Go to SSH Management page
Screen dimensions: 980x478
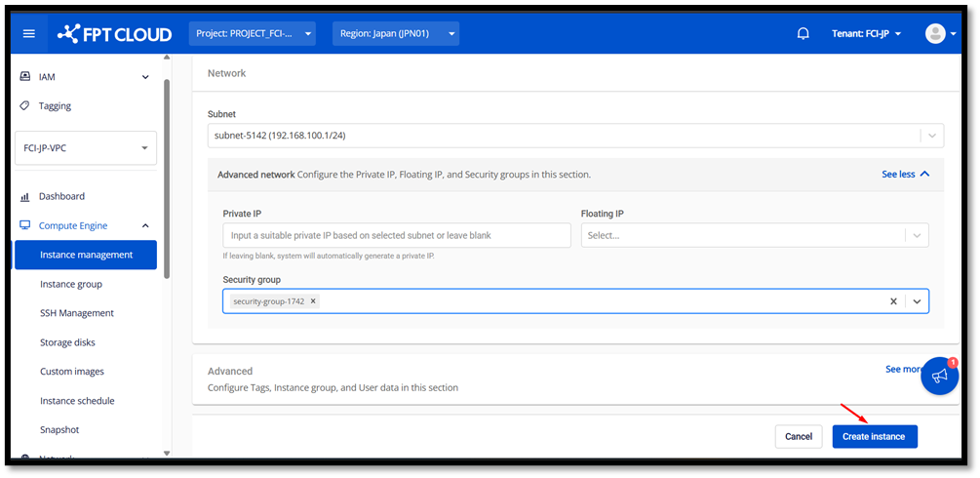coord(77,313)
